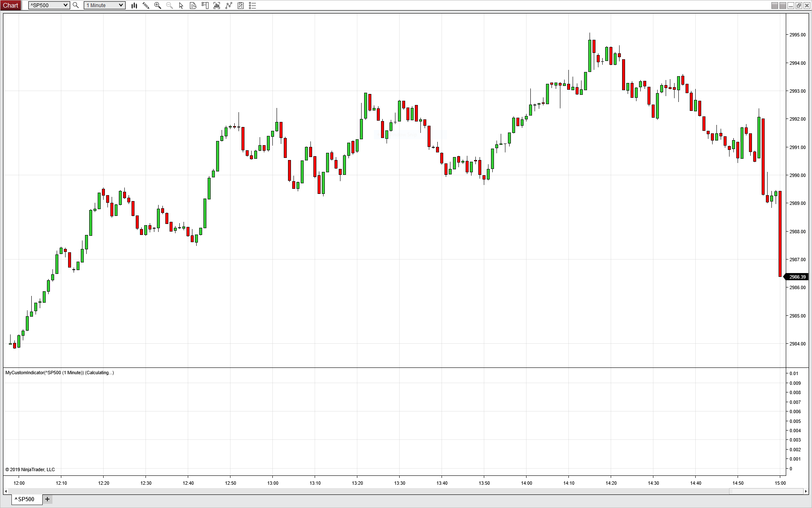
Task: Open the indicators bar-chart icon
Action: 217,6
